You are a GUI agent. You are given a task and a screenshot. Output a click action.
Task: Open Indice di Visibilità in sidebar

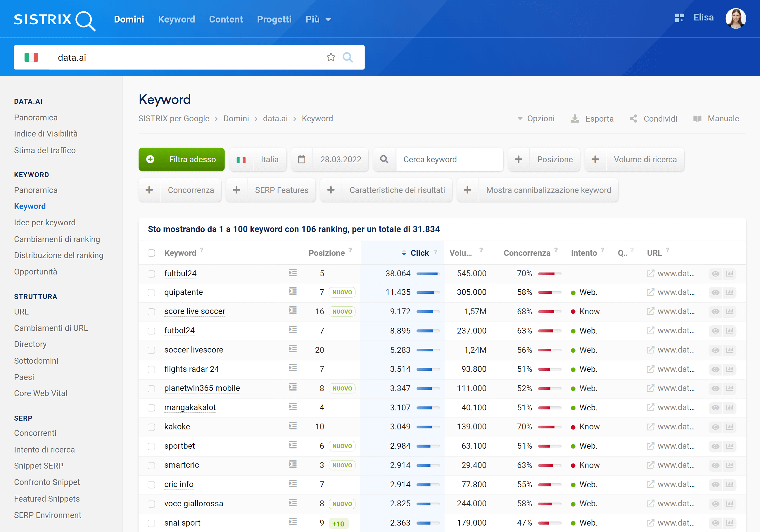pos(46,133)
